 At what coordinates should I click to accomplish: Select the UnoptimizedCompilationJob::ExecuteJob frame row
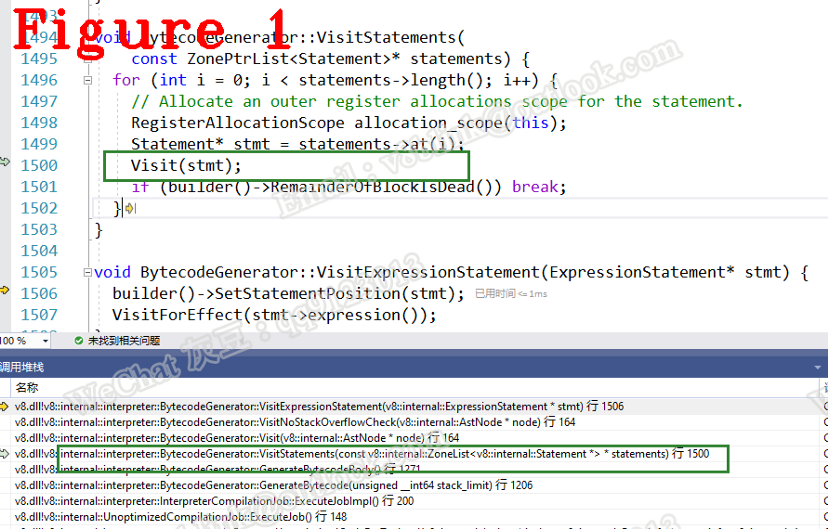[x=414, y=517]
